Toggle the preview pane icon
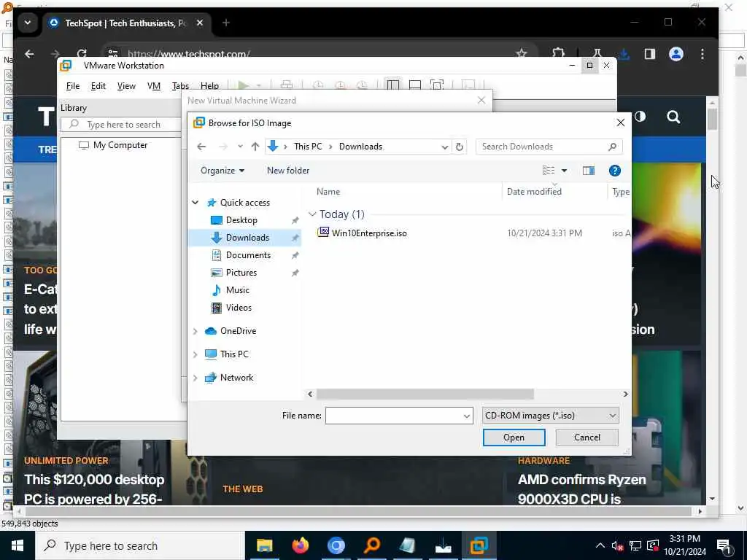The width and height of the screenshot is (747, 560). coord(589,171)
